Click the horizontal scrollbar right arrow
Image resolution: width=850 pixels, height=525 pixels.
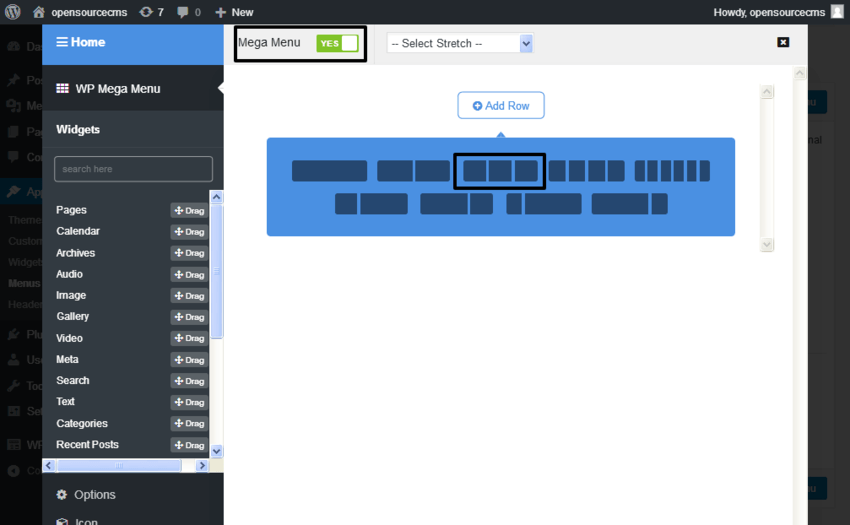(x=202, y=465)
